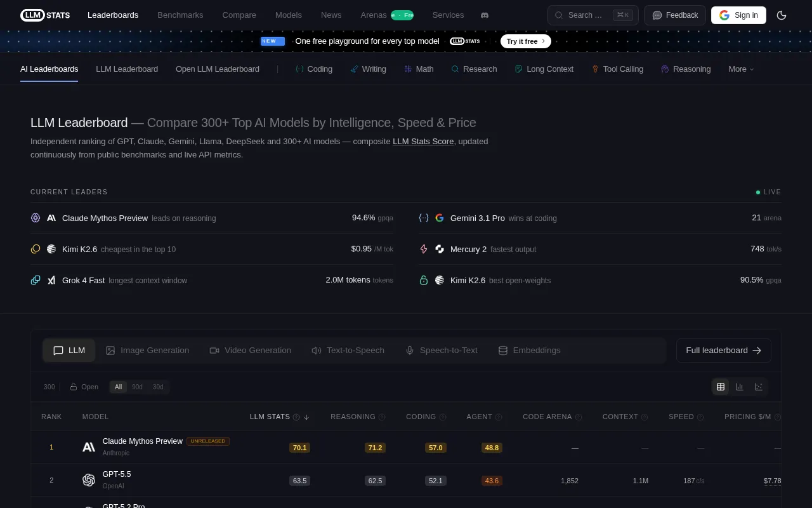Click the Coding category icon
This screenshot has height=508, width=812.
[299, 69]
